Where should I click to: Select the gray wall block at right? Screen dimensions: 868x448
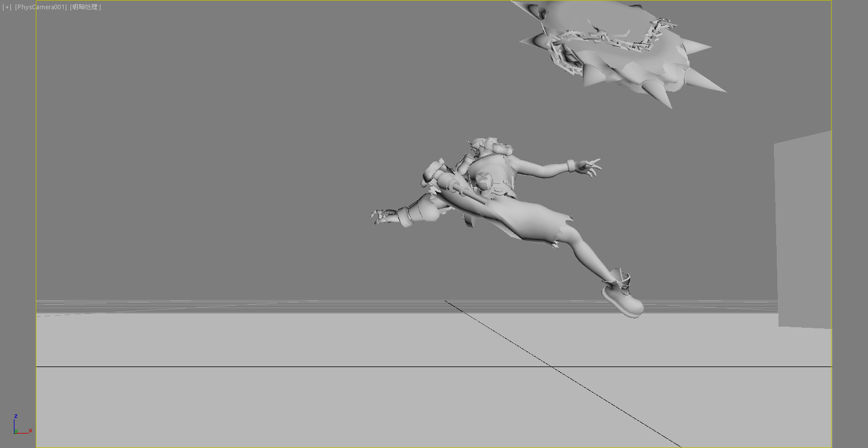[x=803, y=230]
